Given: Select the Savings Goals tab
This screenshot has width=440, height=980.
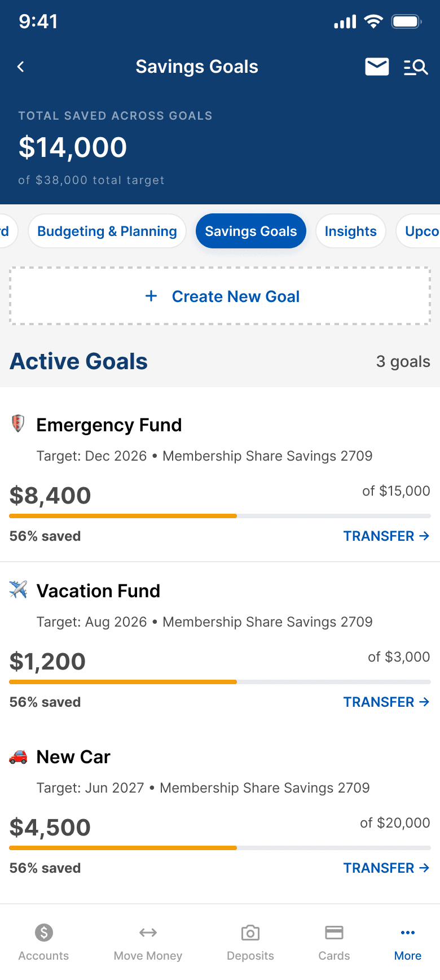Looking at the screenshot, I should [250, 231].
